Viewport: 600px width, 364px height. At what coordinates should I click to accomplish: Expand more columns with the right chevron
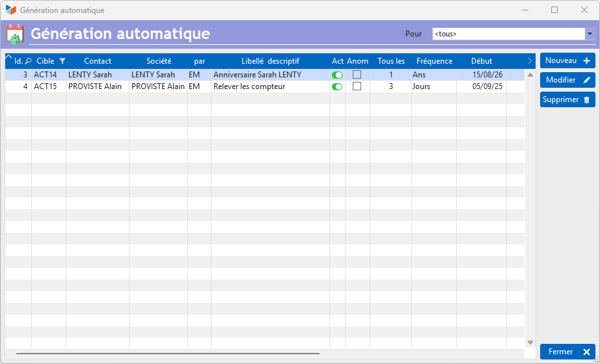pos(530,61)
